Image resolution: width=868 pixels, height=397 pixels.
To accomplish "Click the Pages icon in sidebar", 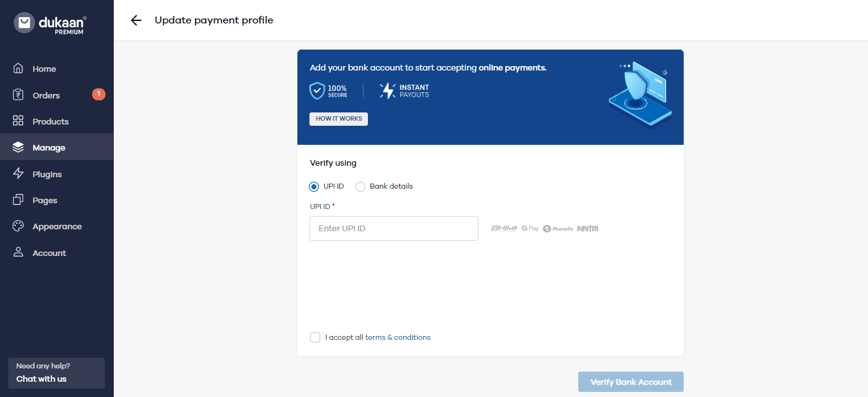I will pyautogui.click(x=18, y=200).
